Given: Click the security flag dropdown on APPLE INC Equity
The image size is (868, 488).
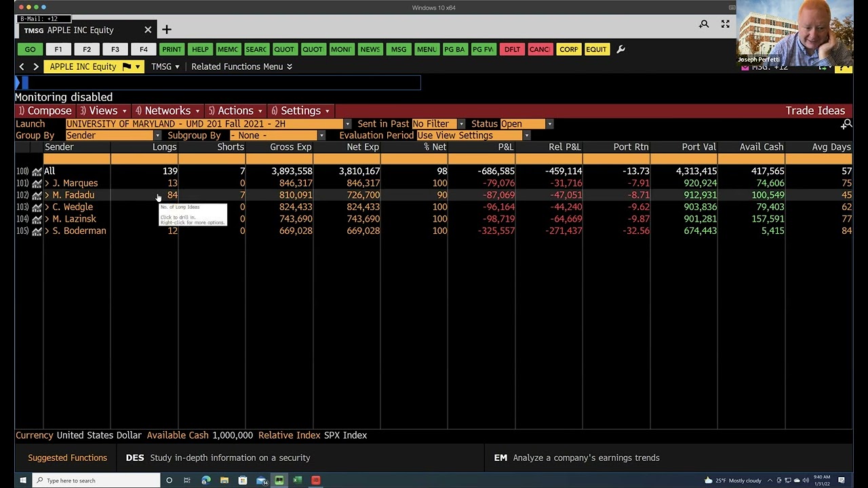Looking at the screenshot, I should 137,66.
